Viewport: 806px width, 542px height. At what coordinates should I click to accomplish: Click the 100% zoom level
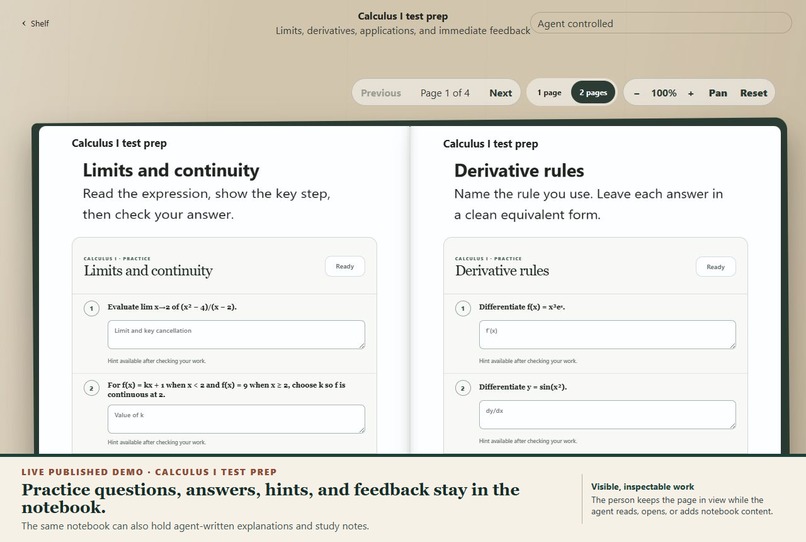(x=664, y=93)
